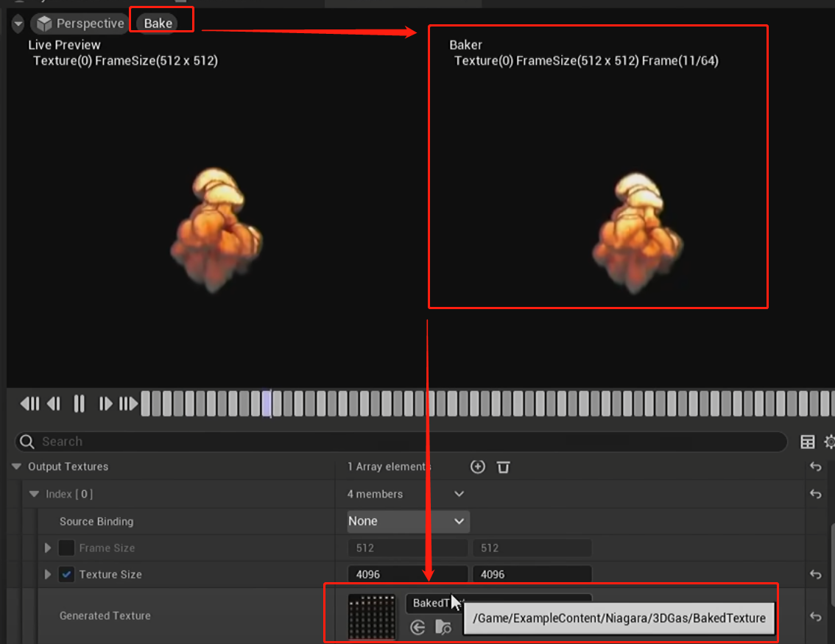Click the Source Binding property label
This screenshot has height=644, width=835.
click(x=96, y=522)
